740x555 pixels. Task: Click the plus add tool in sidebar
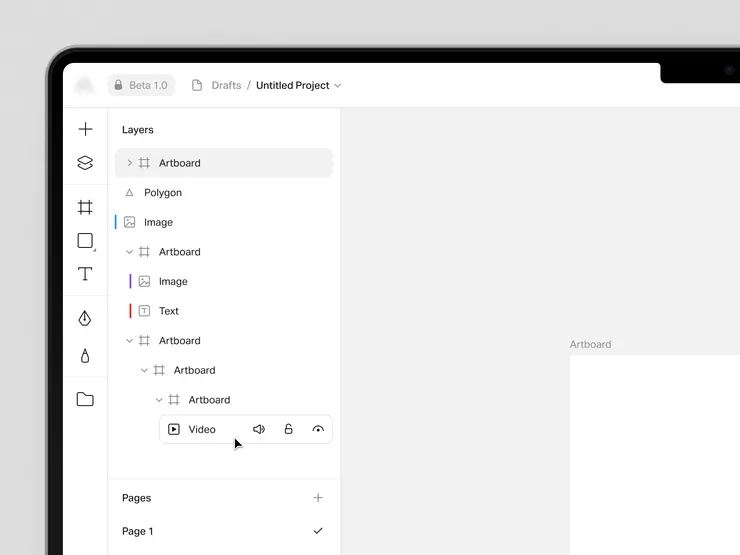(85, 129)
